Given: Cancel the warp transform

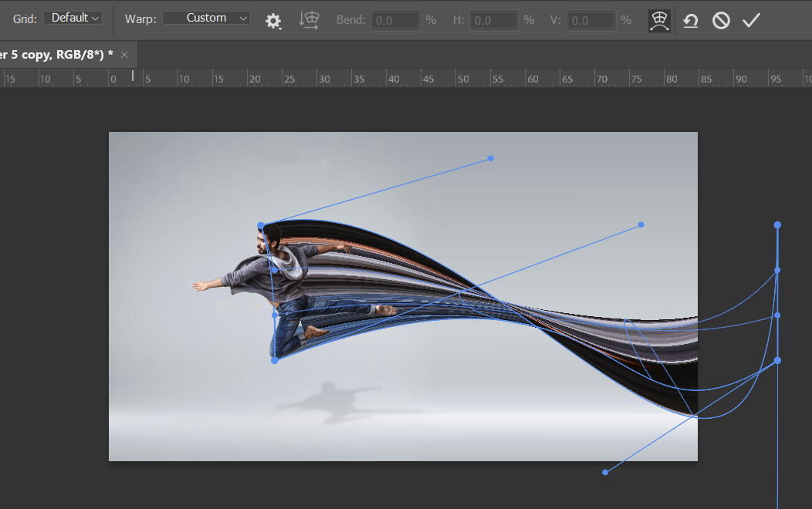Looking at the screenshot, I should pos(721,21).
